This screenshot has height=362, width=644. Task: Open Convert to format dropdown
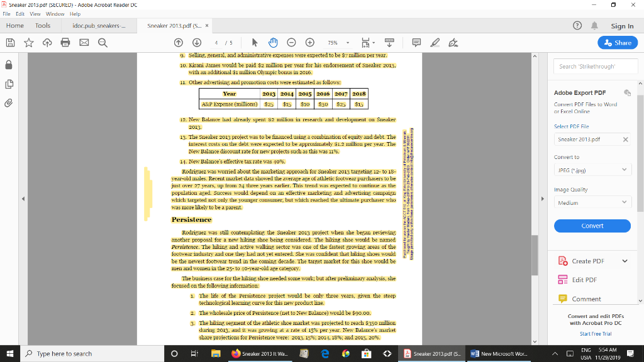coord(592,170)
